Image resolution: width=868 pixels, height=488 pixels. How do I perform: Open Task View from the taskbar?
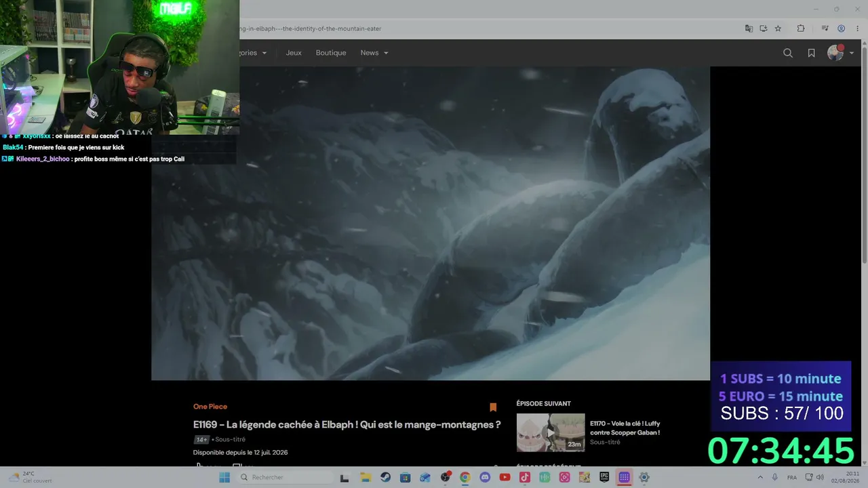(344, 477)
